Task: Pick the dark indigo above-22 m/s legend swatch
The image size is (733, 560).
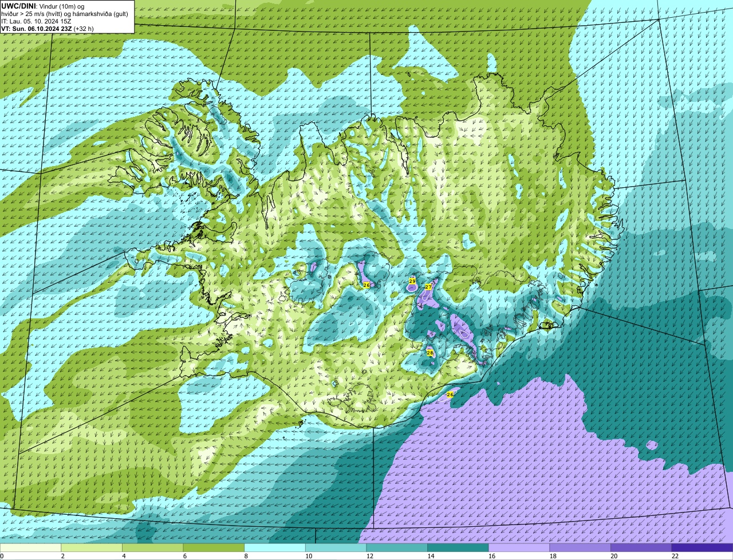Action: 702,547
